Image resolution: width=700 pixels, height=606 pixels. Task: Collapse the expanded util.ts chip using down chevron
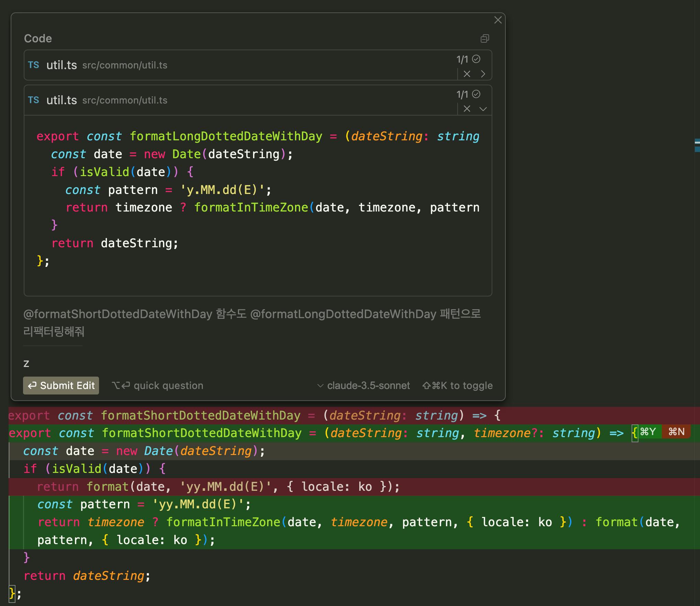click(483, 109)
